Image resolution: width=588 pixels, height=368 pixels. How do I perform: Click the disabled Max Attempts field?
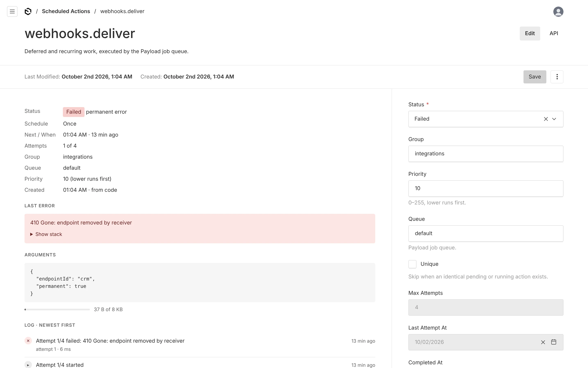click(486, 308)
